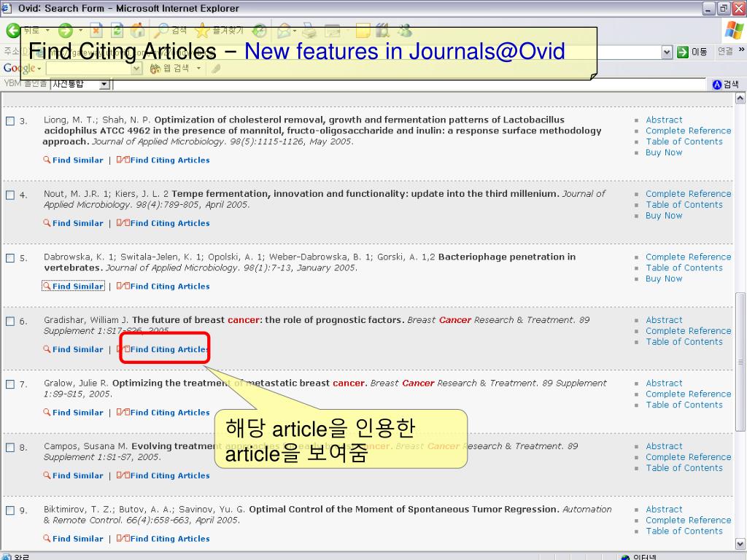
Task: Open Abstract link for article 9
Action: click(x=664, y=510)
